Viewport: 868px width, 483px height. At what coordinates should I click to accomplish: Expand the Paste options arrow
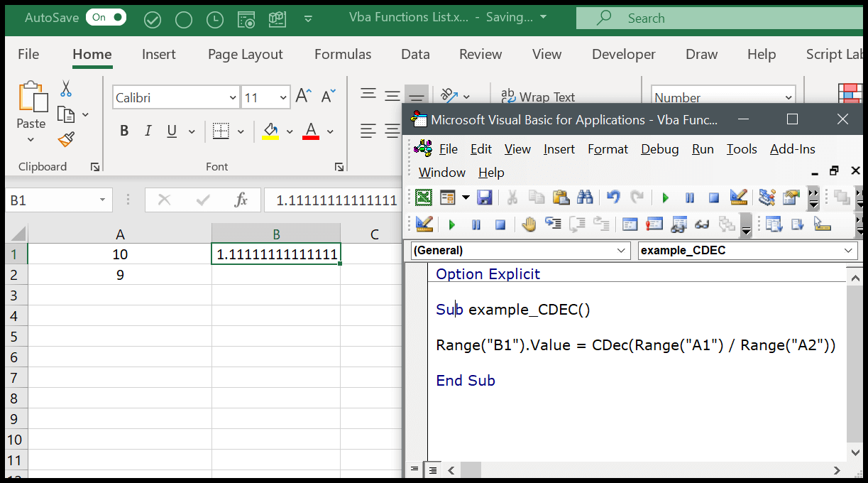coord(31,140)
